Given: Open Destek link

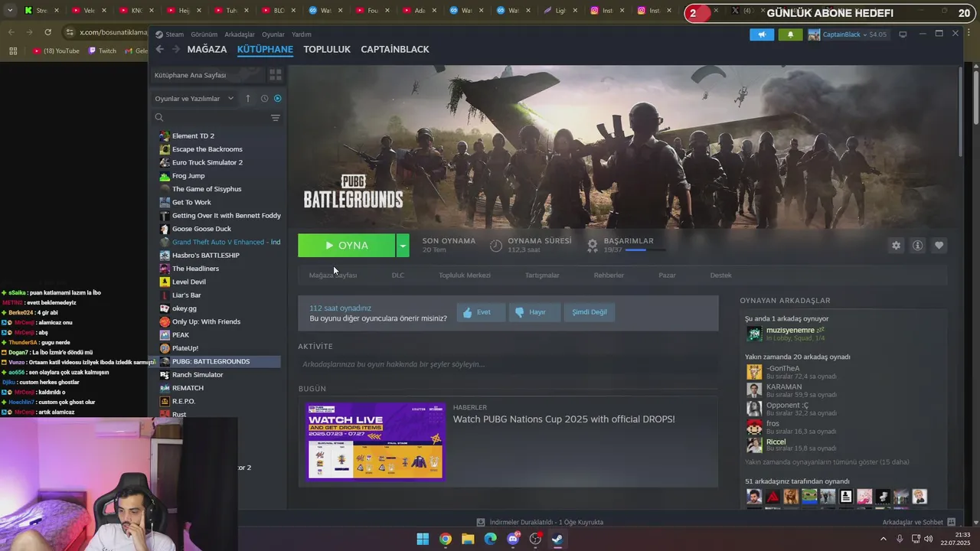Looking at the screenshot, I should pos(720,275).
